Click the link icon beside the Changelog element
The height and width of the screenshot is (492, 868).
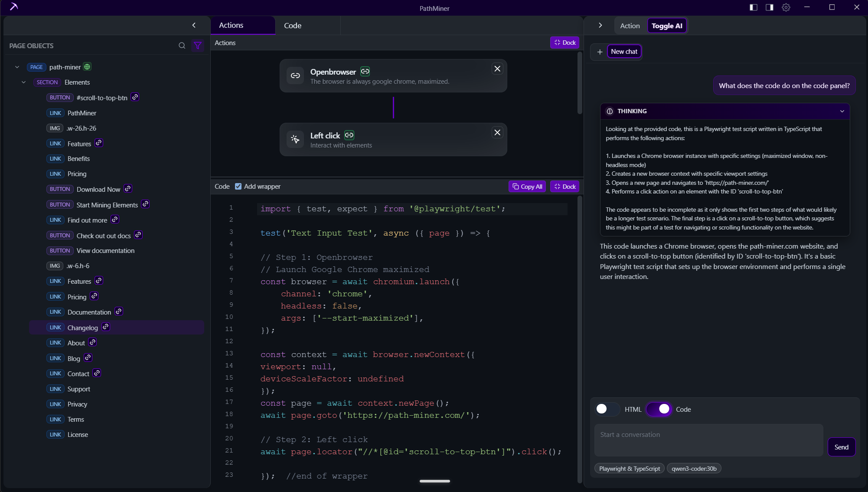point(105,327)
